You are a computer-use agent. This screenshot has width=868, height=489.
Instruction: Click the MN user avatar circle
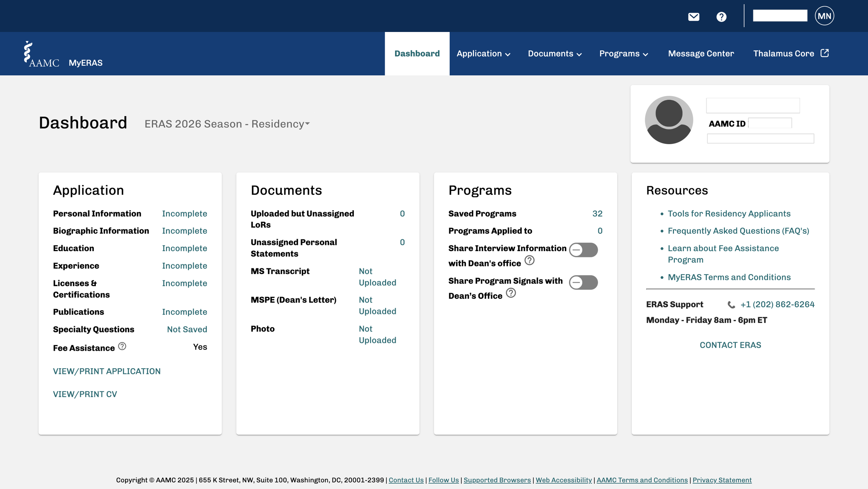point(824,16)
